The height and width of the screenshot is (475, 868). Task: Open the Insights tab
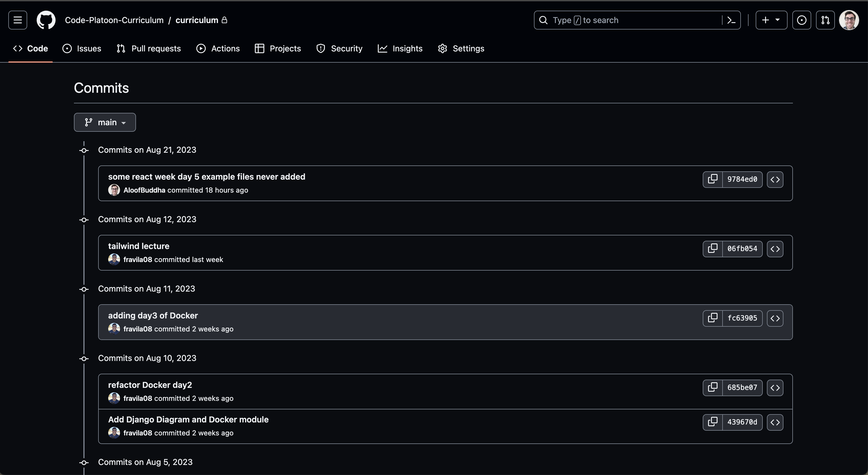click(400, 48)
